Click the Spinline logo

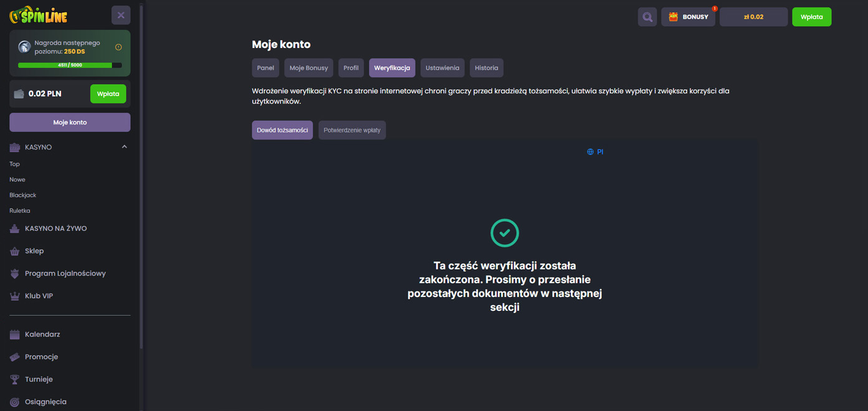point(39,15)
